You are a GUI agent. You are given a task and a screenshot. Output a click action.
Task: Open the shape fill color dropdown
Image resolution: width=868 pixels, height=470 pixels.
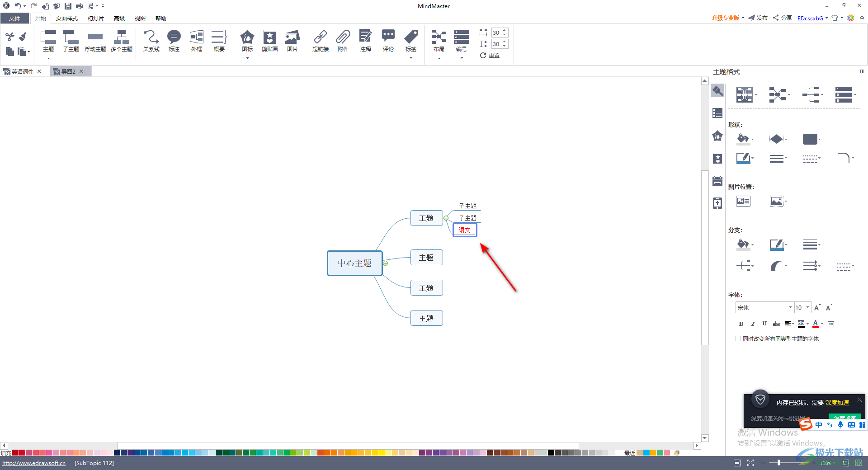(752, 139)
